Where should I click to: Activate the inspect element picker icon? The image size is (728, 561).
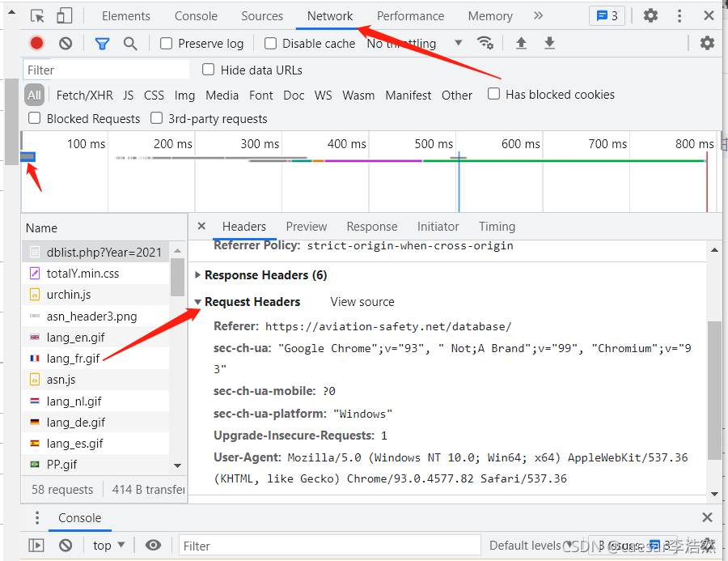pos(37,16)
